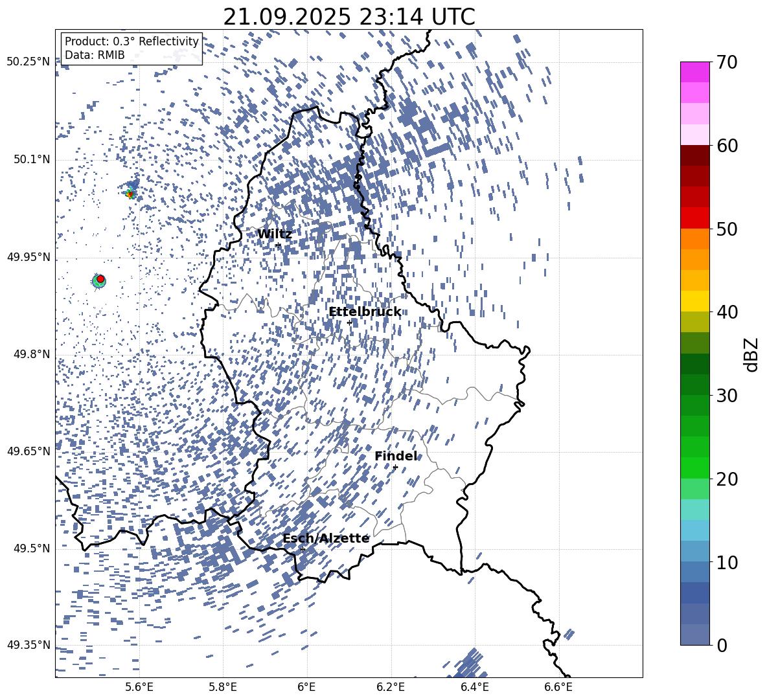Click the dark green colorbar segment near 30
The width and height of the screenshot is (767, 700).
(x=694, y=384)
